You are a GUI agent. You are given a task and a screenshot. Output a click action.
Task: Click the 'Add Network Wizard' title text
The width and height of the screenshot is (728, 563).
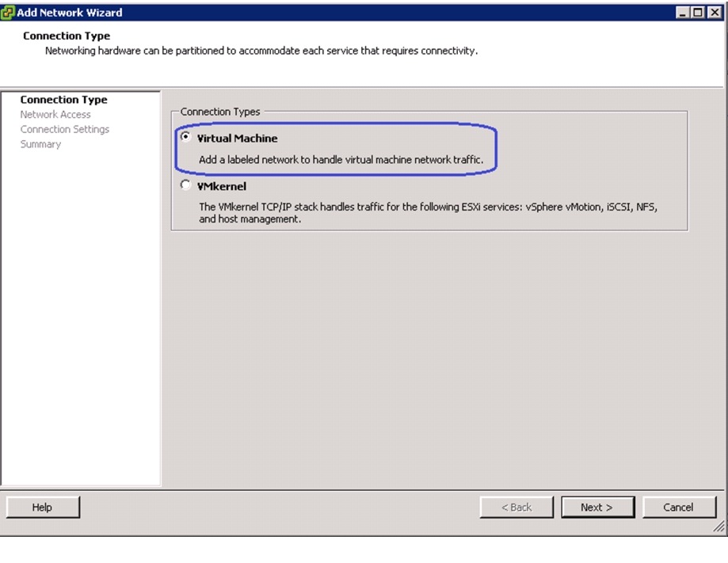pyautogui.click(x=70, y=13)
